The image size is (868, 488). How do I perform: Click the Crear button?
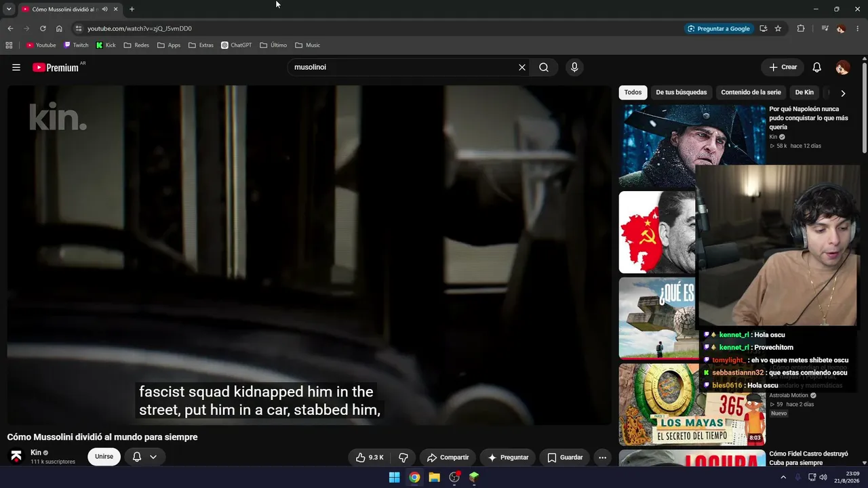tap(783, 67)
